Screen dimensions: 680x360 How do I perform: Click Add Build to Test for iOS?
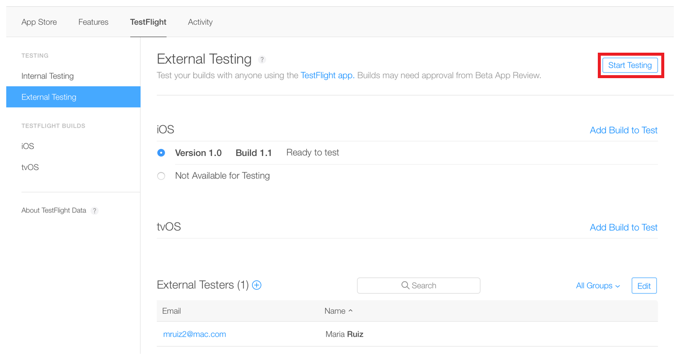624,130
